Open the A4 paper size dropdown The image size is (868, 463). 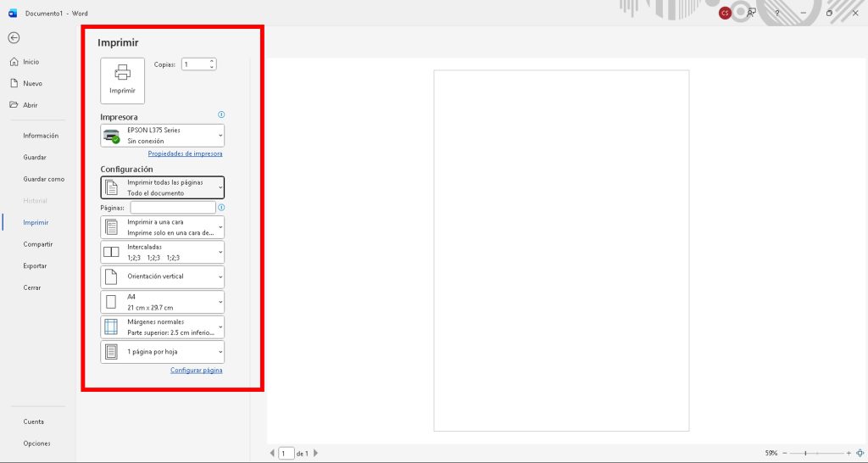[x=162, y=302]
